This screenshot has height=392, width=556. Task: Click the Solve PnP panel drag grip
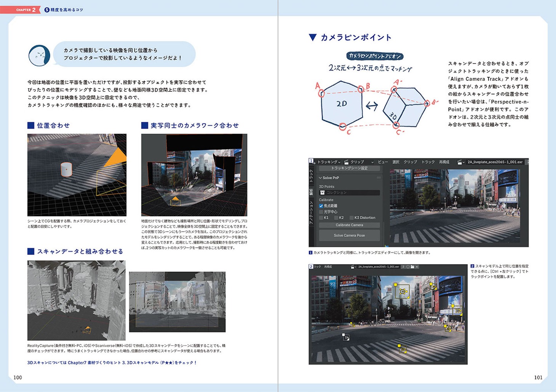pyautogui.click(x=379, y=178)
